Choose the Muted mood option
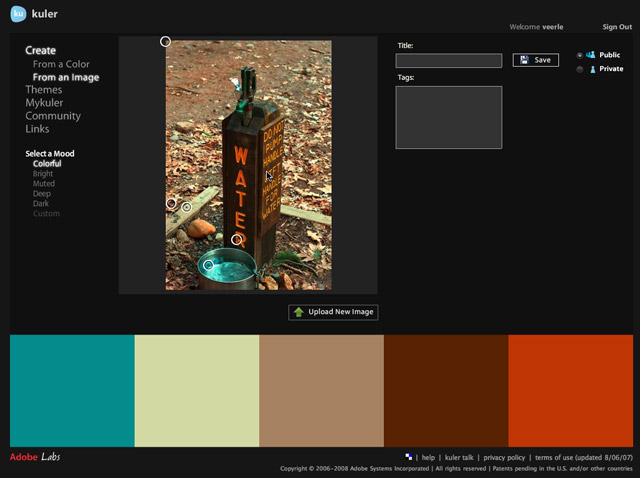The width and height of the screenshot is (640, 478). 43,184
